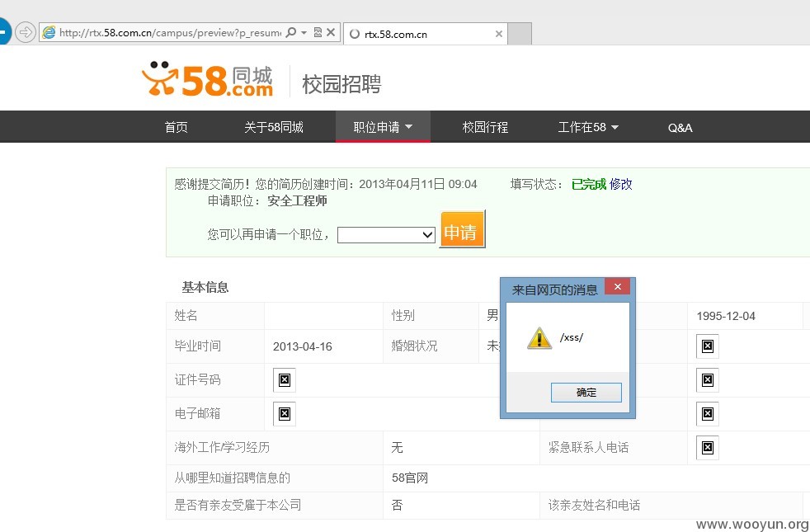This screenshot has height=532, width=810.
Task: Click broken image in 证件号码 row
Action: click(284, 380)
